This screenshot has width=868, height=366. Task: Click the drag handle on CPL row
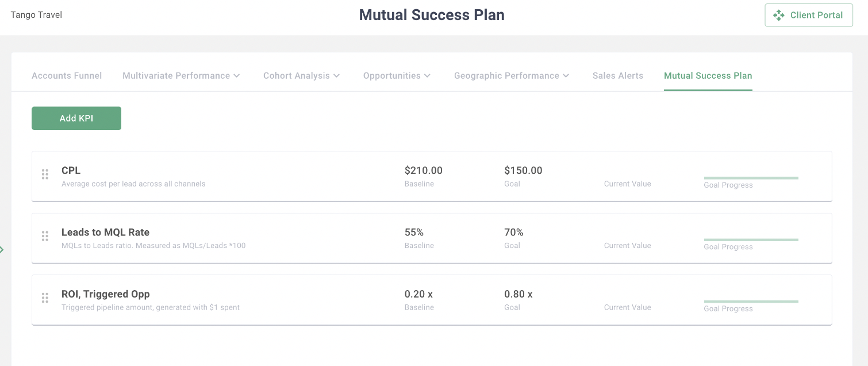[x=45, y=174]
